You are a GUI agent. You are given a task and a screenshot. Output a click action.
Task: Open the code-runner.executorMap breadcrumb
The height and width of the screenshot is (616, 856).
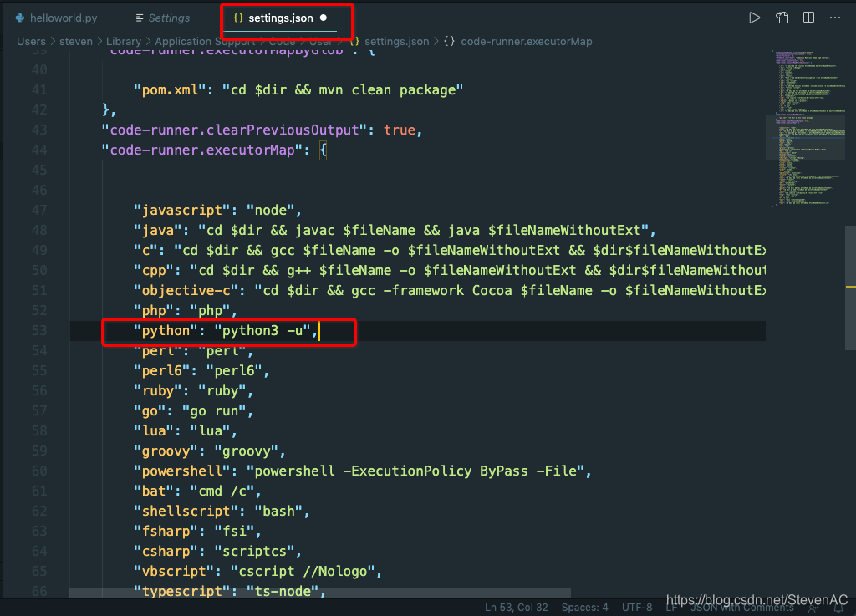527,42
